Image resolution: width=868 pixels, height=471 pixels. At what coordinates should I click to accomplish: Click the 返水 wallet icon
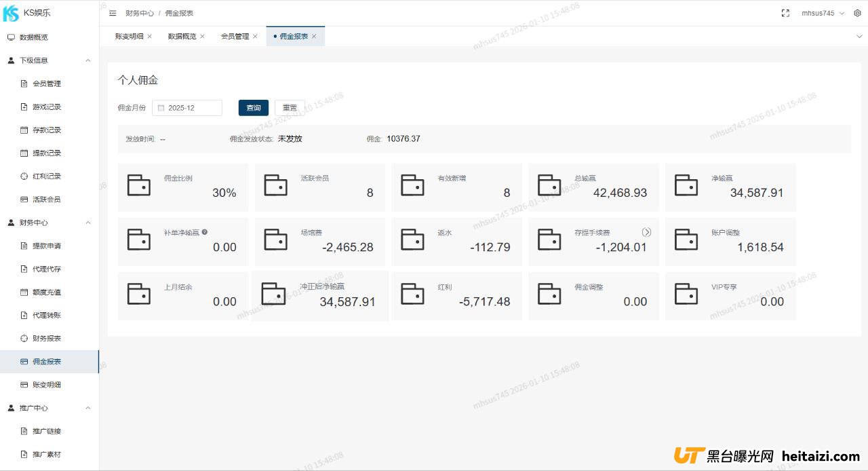(413, 240)
